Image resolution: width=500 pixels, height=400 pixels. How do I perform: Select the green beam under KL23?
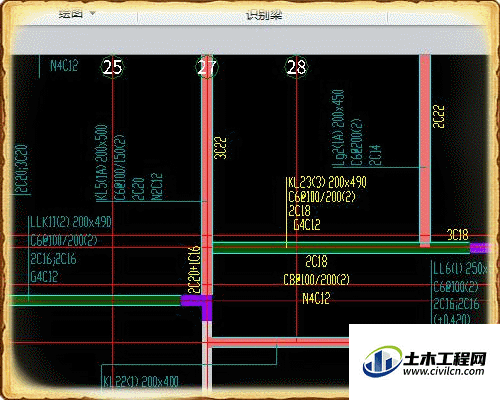click(x=341, y=248)
